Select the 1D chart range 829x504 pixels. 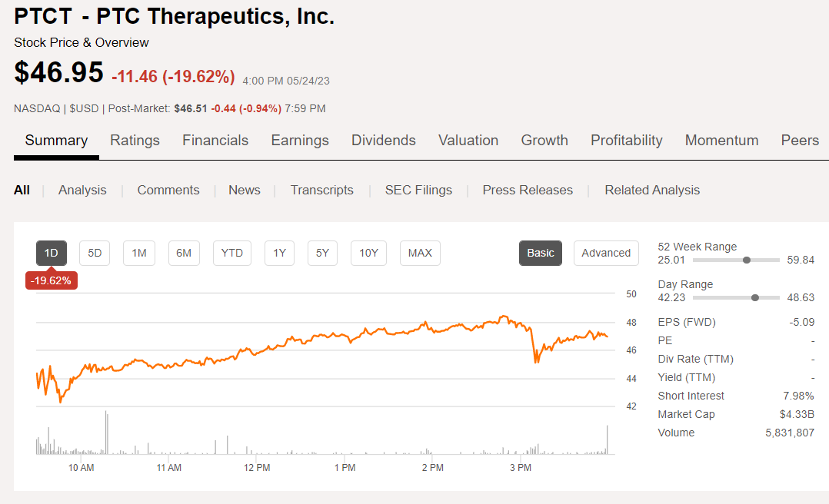coord(52,253)
